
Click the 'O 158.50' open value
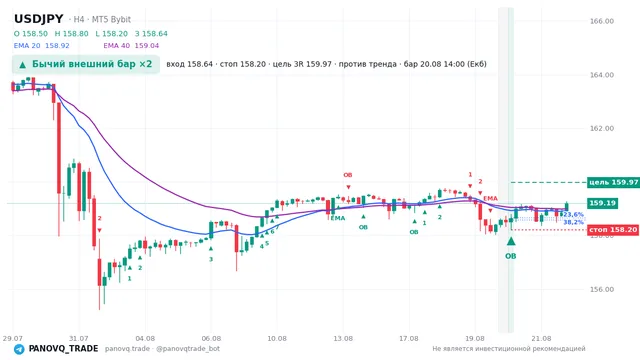click(x=31, y=33)
